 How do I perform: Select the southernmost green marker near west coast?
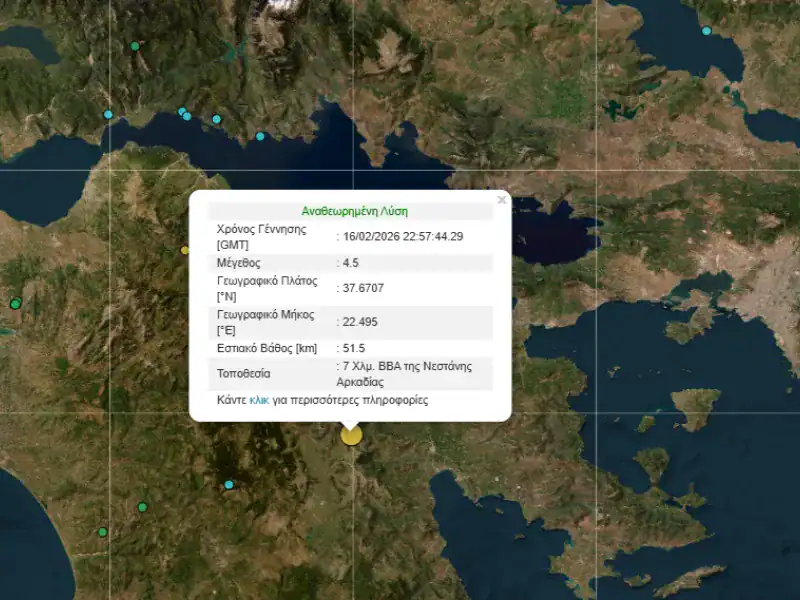coord(102,532)
